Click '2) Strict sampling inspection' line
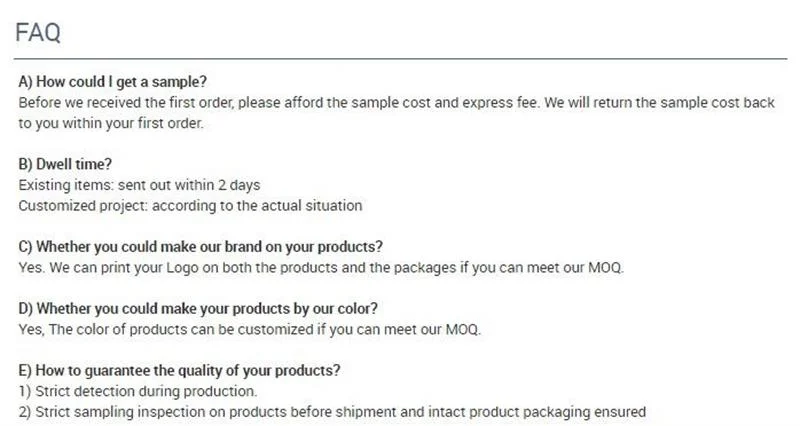The height and width of the screenshot is (426, 800). coord(332,411)
